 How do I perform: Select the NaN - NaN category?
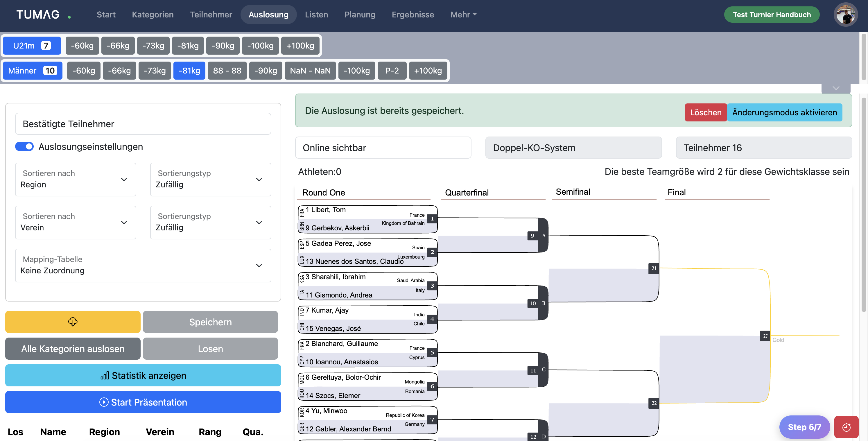(x=310, y=70)
